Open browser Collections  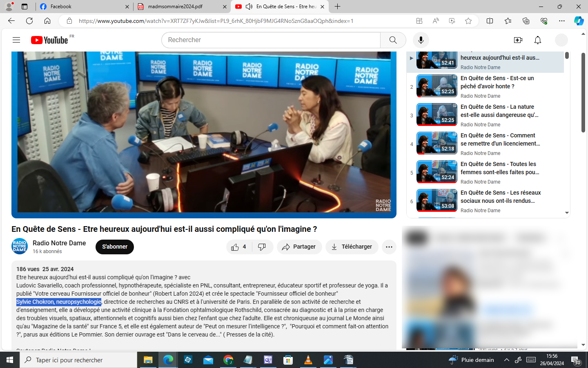(x=526, y=21)
